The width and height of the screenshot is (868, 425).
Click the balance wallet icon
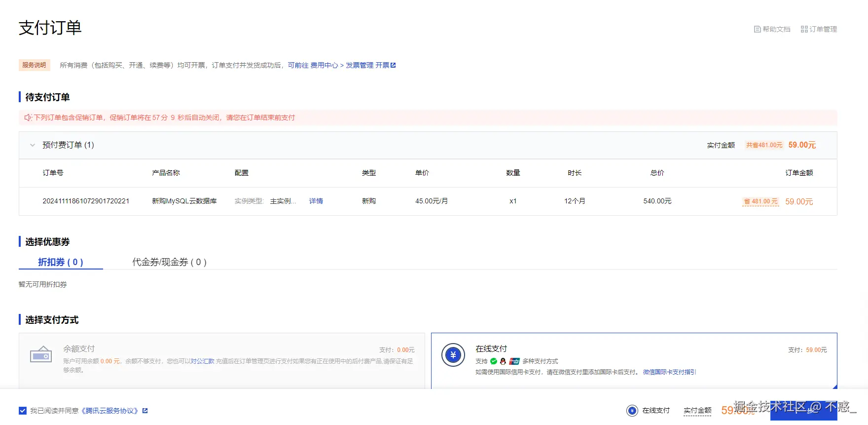[x=41, y=354]
